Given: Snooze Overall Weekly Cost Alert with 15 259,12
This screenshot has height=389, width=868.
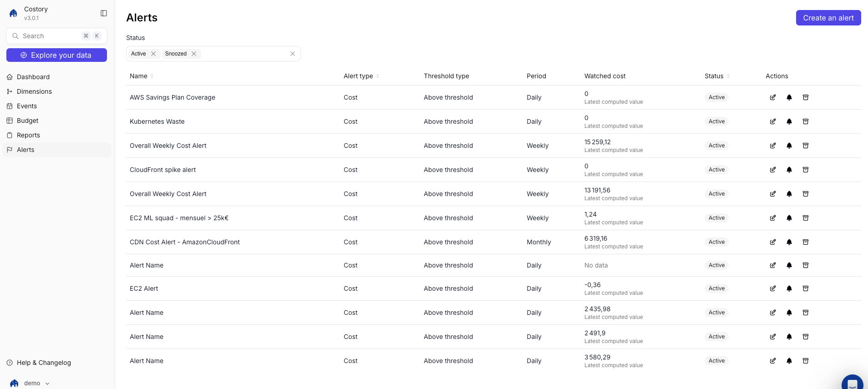Looking at the screenshot, I should coord(789,146).
